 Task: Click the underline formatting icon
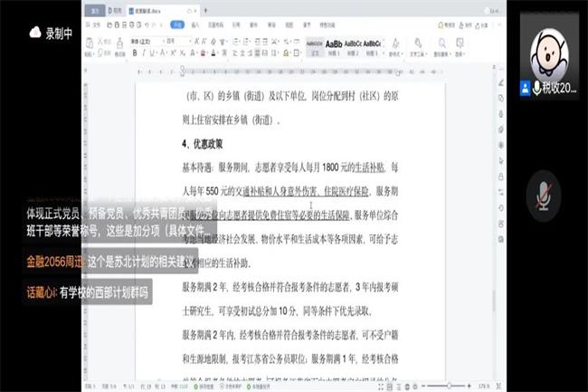(150, 53)
